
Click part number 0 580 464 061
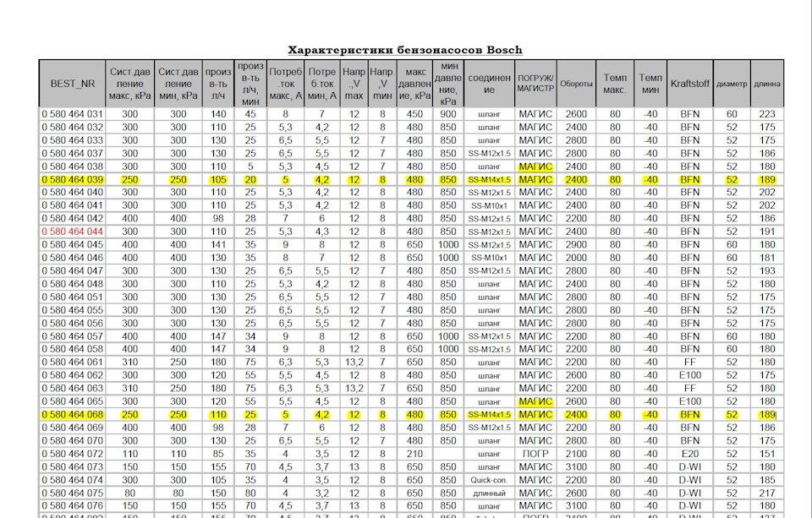point(73,363)
